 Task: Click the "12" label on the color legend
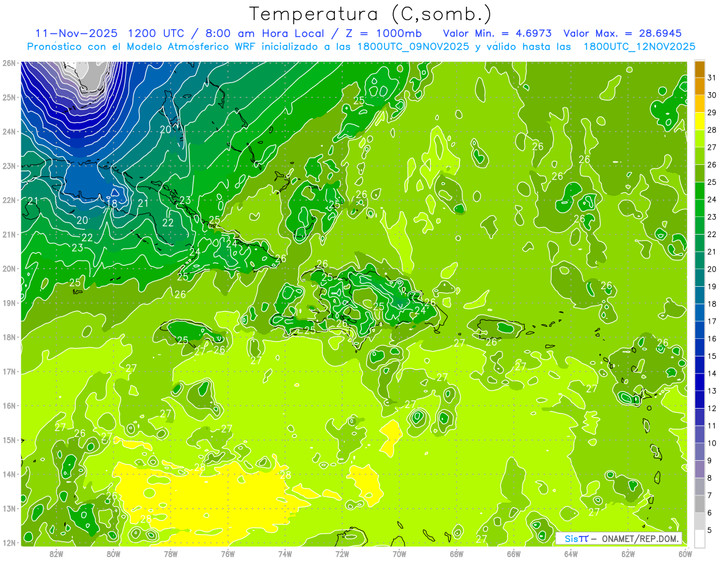712,408
